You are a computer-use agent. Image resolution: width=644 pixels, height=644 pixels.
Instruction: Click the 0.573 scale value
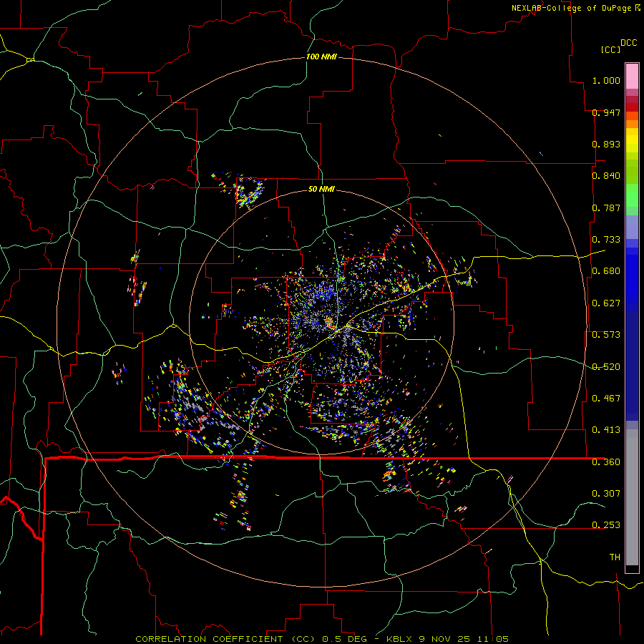click(x=606, y=335)
